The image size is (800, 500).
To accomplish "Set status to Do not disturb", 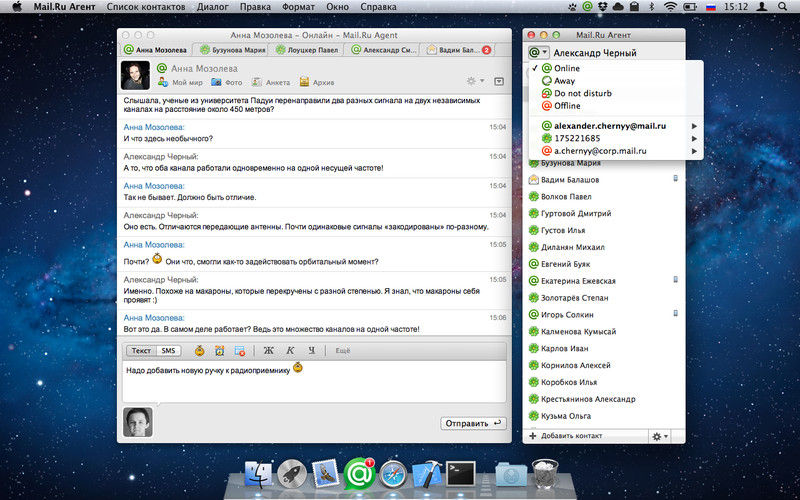I will click(582, 93).
